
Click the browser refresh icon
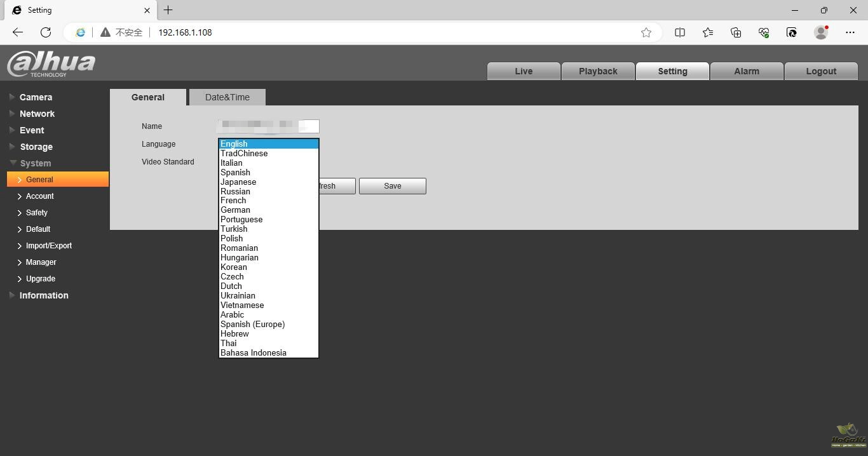pyautogui.click(x=46, y=32)
